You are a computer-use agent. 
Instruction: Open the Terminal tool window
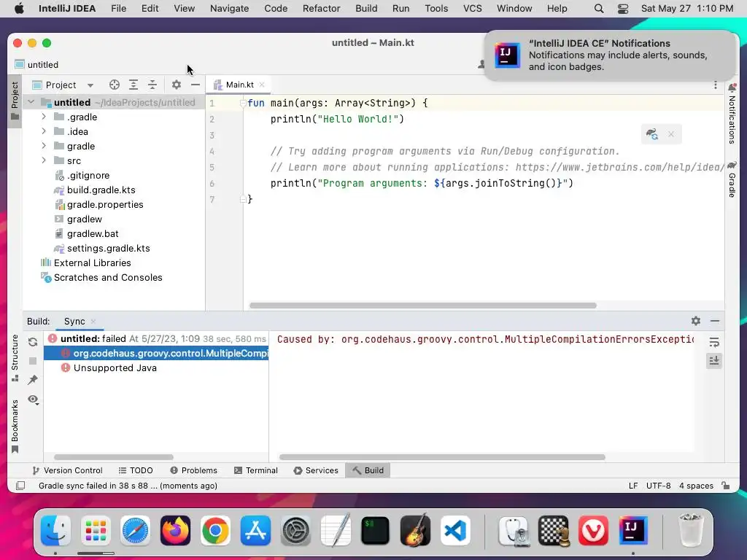point(256,470)
